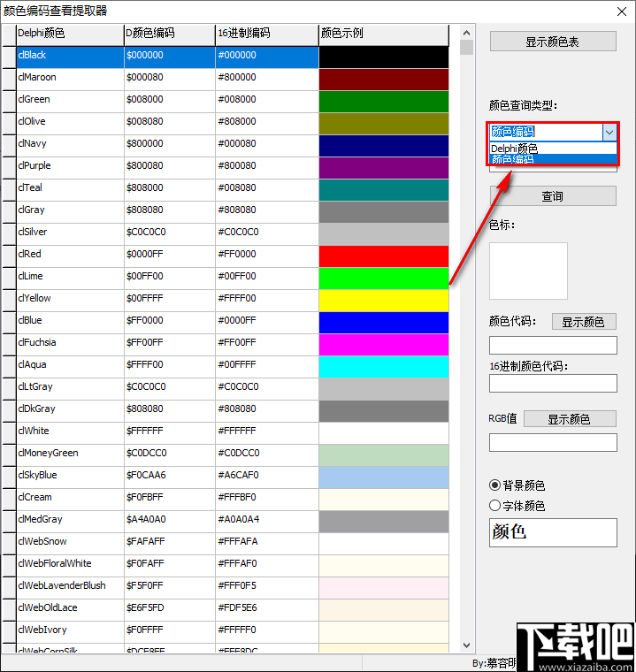Click 显示颜色 button next to 颜色代码
Screen dimensions: 636x672
click(x=584, y=322)
